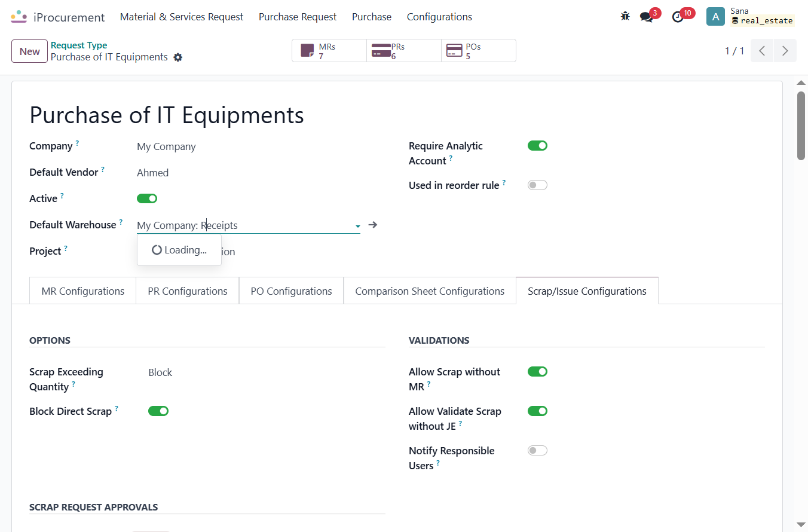Click the help mark beside Default Vendor
Image resolution: width=808 pixels, height=532 pixels.
click(x=103, y=170)
